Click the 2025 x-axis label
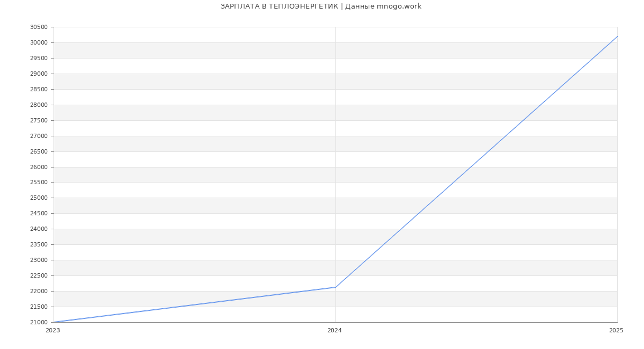 point(616,331)
